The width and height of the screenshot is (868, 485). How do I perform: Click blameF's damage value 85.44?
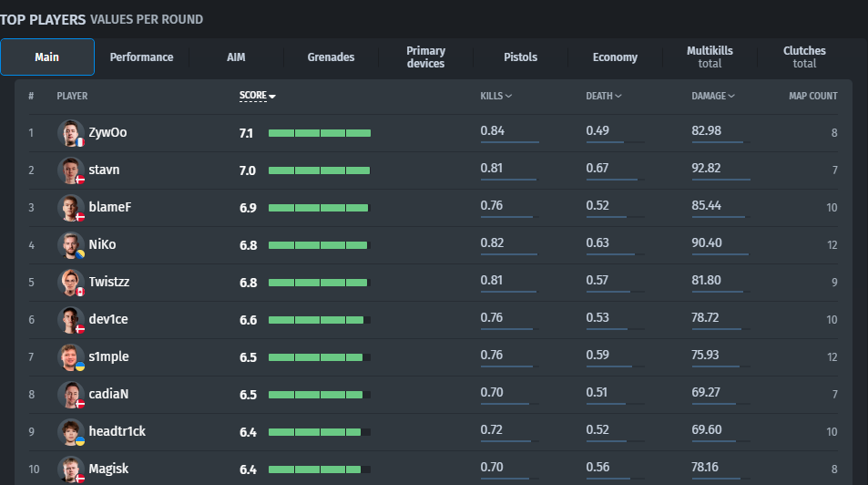[707, 206]
